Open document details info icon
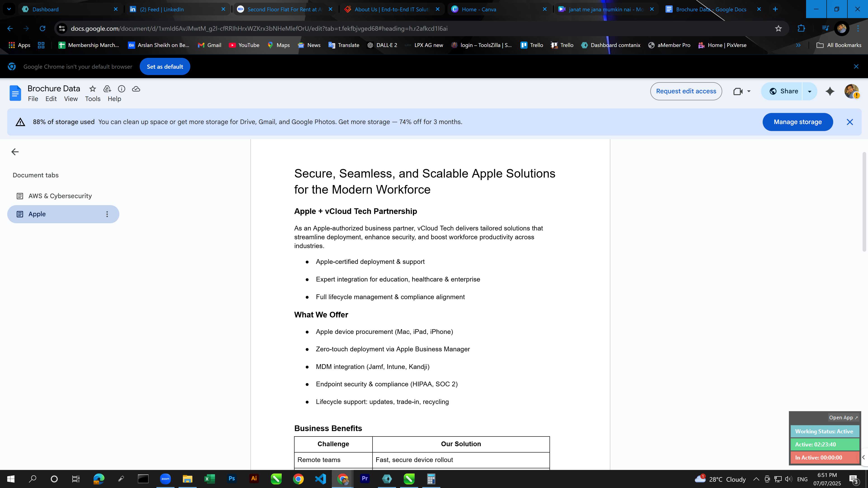868x488 pixels. (x=122, y=89)
